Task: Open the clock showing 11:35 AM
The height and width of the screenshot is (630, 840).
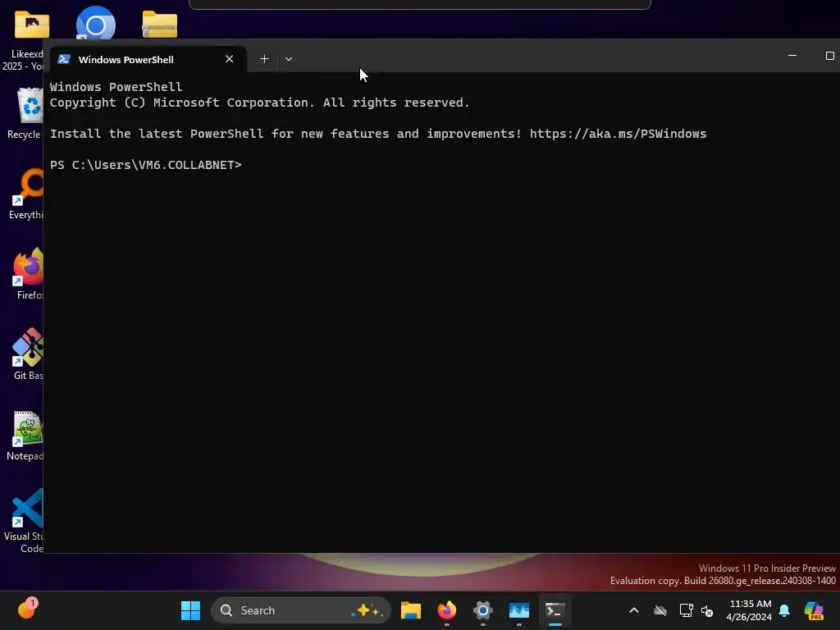Action: [750, 610]
